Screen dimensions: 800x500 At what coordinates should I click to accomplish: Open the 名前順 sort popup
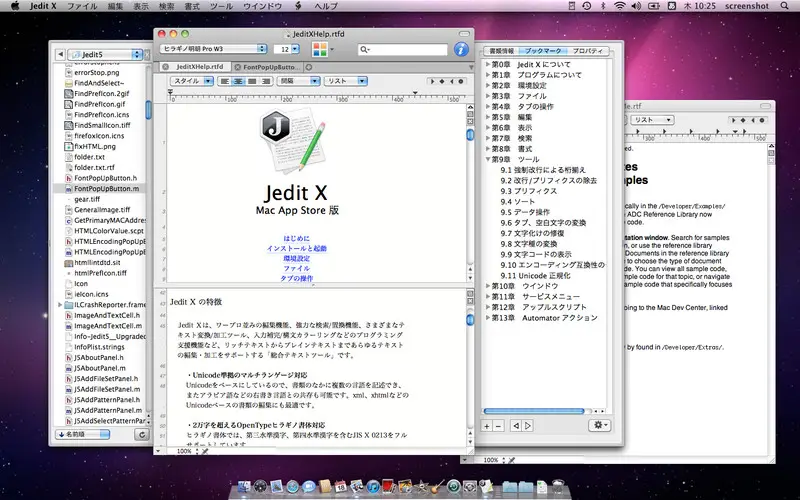pos(82,434)
